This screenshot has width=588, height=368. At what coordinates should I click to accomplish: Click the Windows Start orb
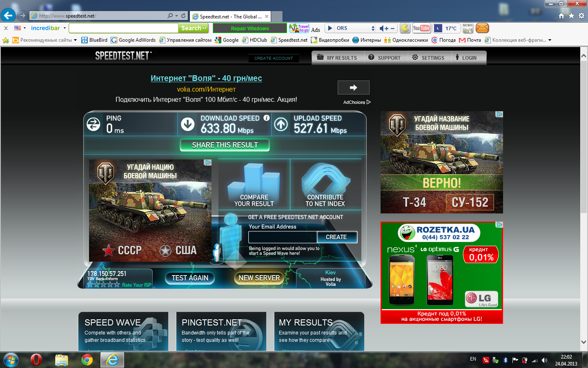[11, 360]
